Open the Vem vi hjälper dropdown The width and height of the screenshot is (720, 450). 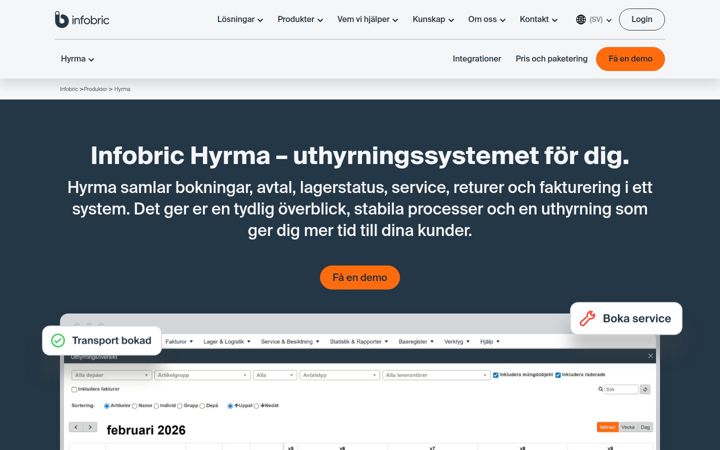click(367, 19)
